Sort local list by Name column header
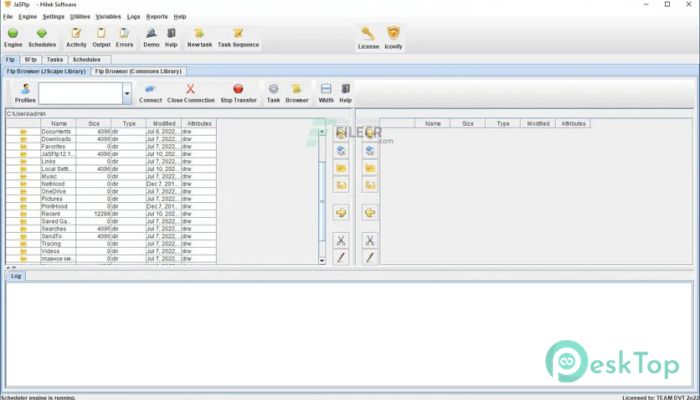 point(58,123)
